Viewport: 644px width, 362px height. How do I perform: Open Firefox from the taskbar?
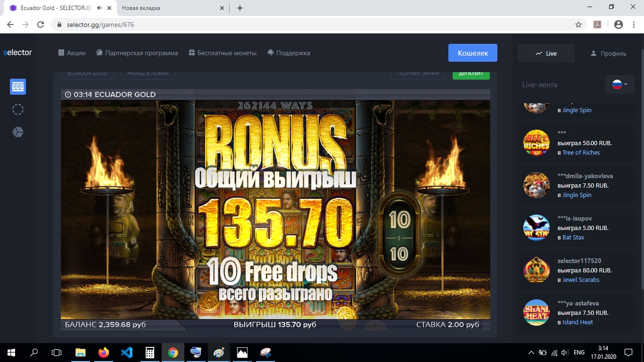[x=104, y=352]
